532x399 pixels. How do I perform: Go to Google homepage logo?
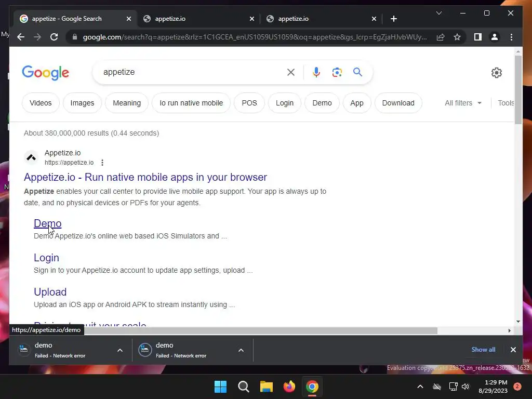coord(46,73)
